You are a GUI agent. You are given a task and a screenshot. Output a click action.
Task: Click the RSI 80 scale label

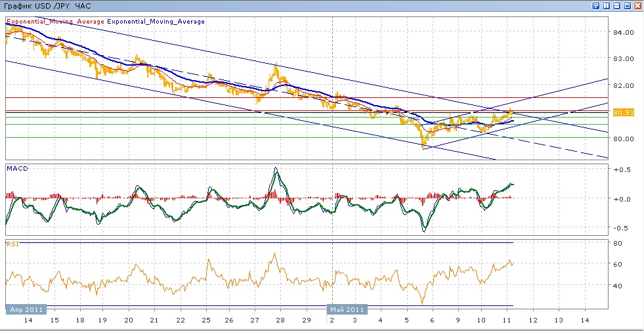tap(618, 244)
